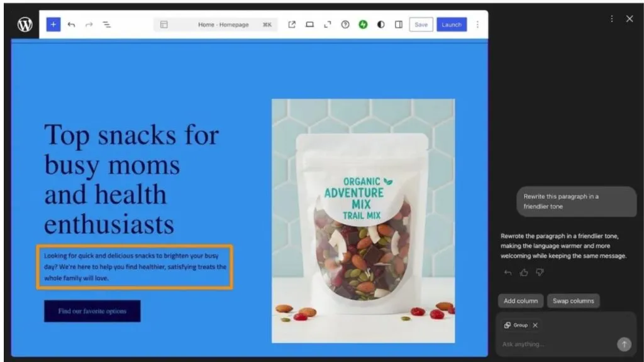Image resolution: width=644 pixels, height=362 pixels.
Task: Select the Swap columns suggestion
Action: [574, 301]
